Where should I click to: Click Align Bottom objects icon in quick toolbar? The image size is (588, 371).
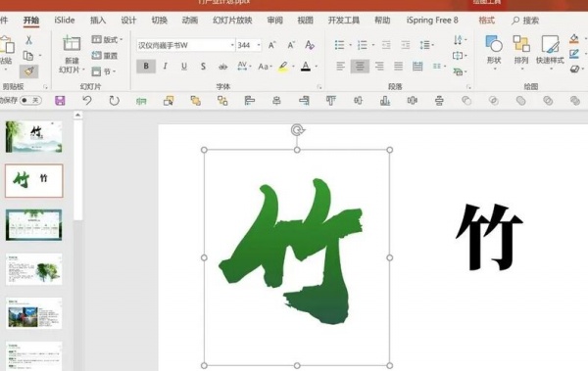click(x=385, y=100)
